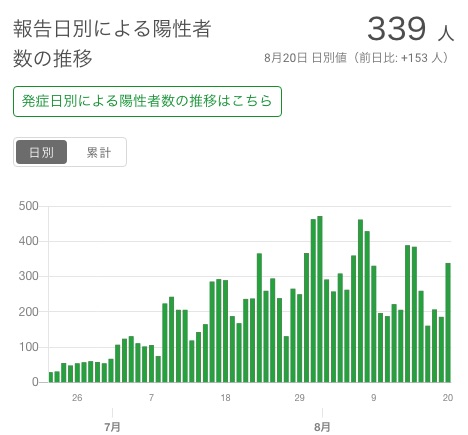Switch to the 累計 cumulative view
The width and height of the screenshot is (468, 435).
[x=98, y=152]
